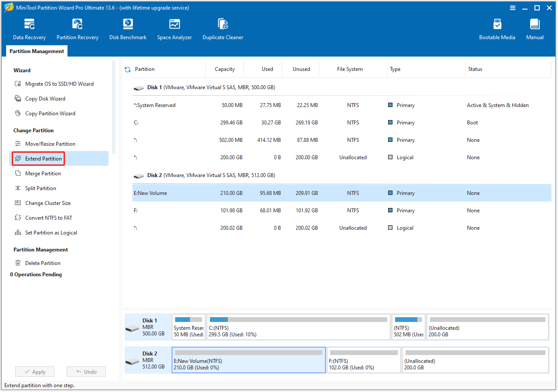Switch to Partition Management tab
This screenshot has height=392, width=558.
point(37,51)
